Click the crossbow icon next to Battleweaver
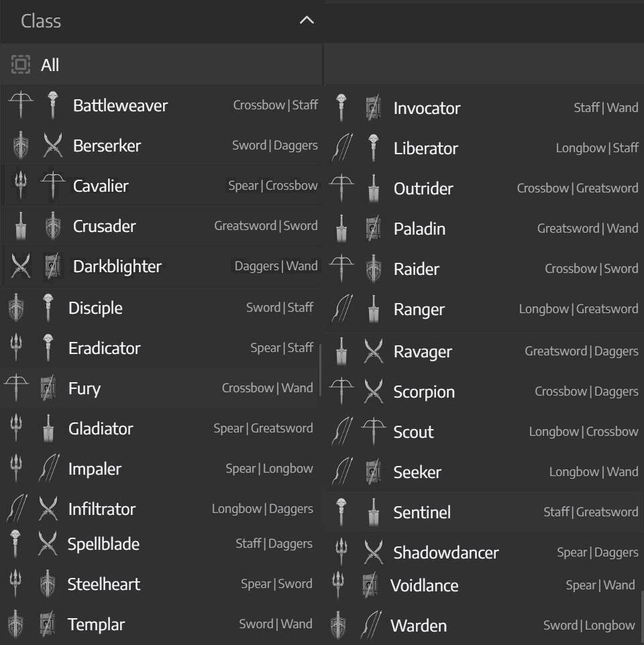This screenshot has width=644, height=645. click(21, 105)
